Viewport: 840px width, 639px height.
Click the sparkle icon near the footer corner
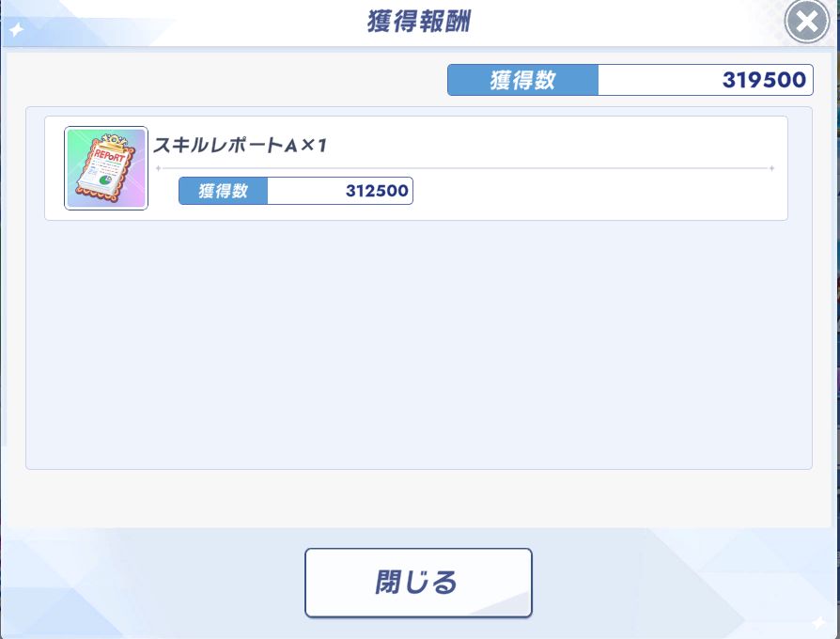818,622
